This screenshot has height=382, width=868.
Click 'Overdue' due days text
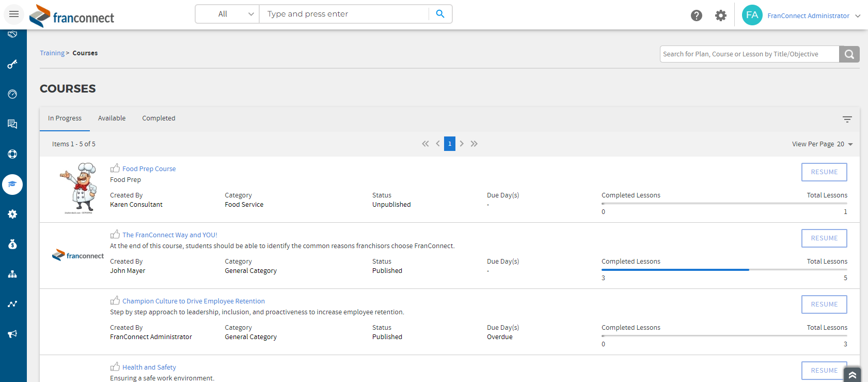click(500, 337)
